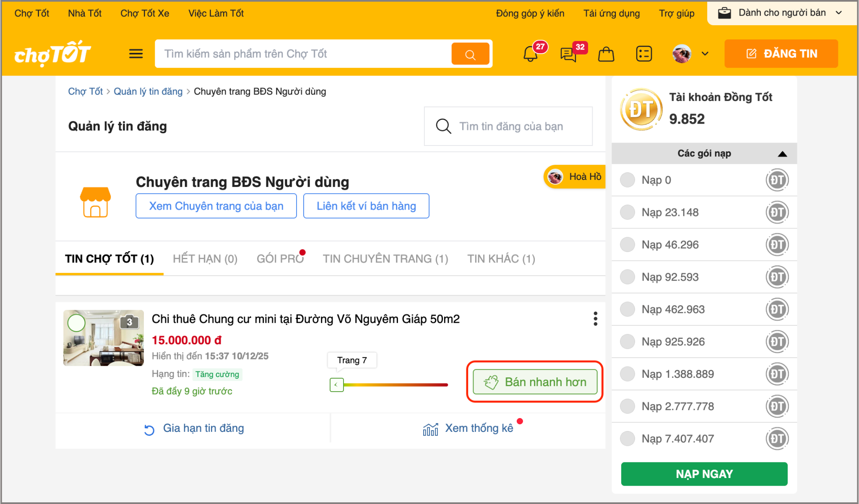
Task: Select the Nạp 462.963 radio option
Action: pyautogui.click(x=627, y=309)
